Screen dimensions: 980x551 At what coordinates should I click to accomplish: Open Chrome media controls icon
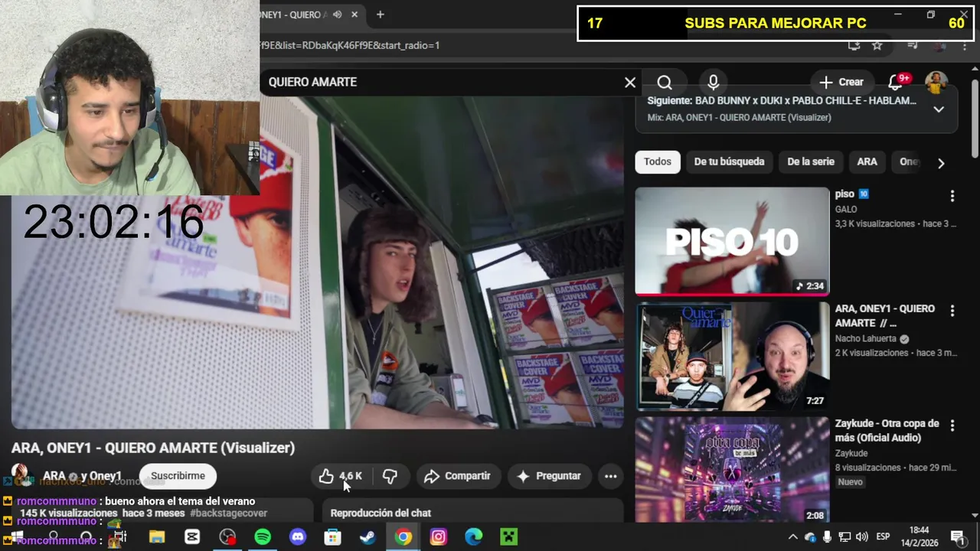pyautogui.click(x=912, y=45)
